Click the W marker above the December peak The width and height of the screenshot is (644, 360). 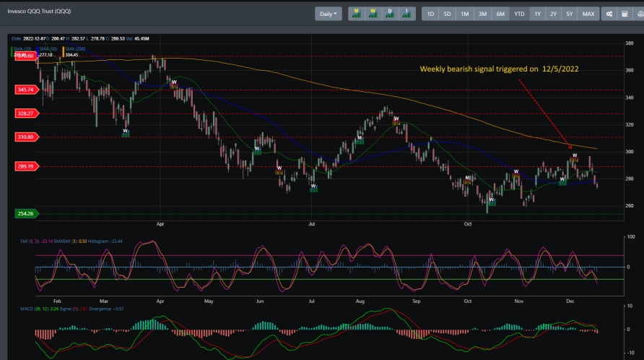[x=575, y=156]
